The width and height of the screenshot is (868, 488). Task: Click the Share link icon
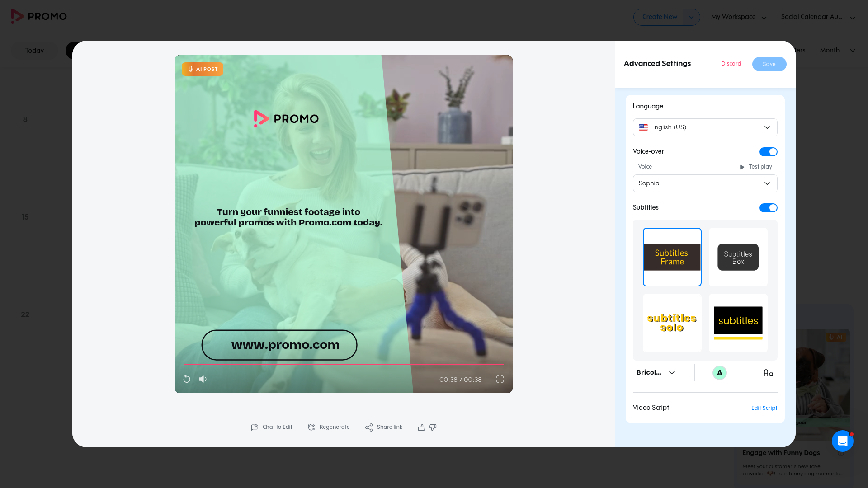point(369,427)
